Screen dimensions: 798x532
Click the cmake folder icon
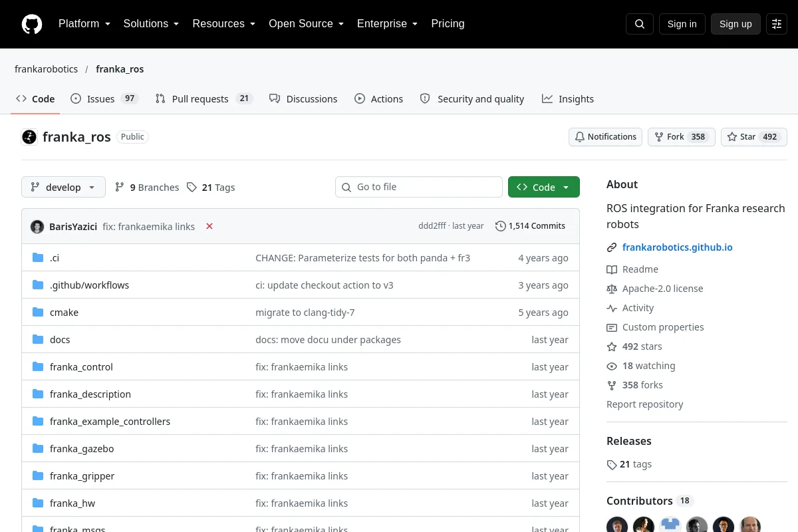[x=38, y=313]
